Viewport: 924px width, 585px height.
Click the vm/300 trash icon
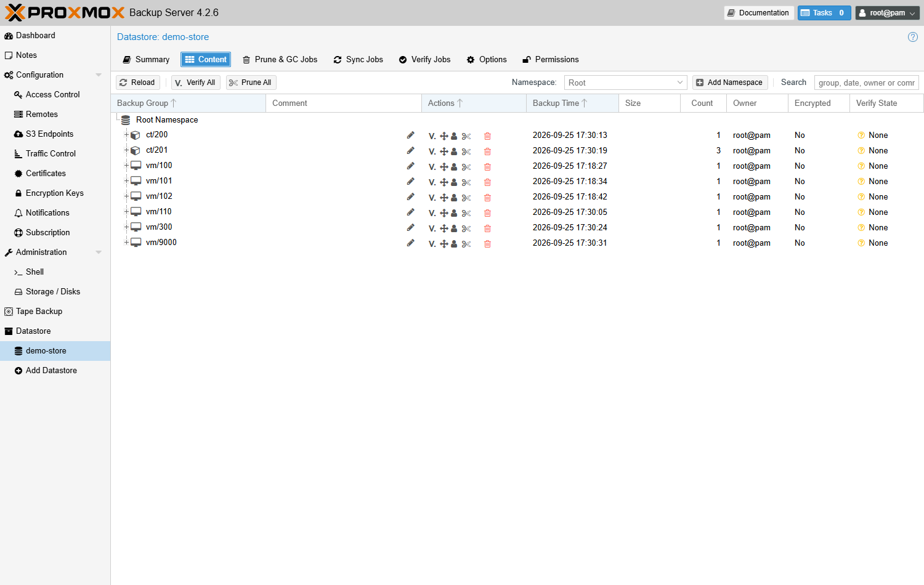487,228
